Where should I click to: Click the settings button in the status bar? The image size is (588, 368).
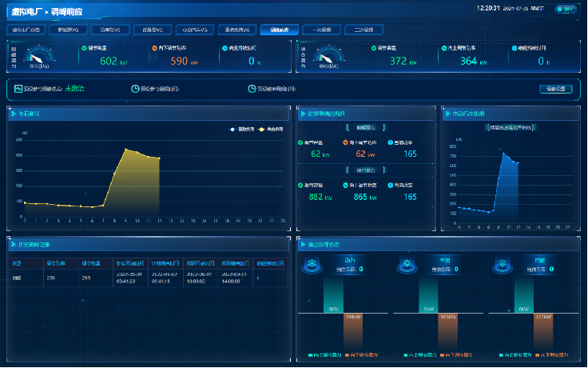pyautogui.click(x=555, y=89)
